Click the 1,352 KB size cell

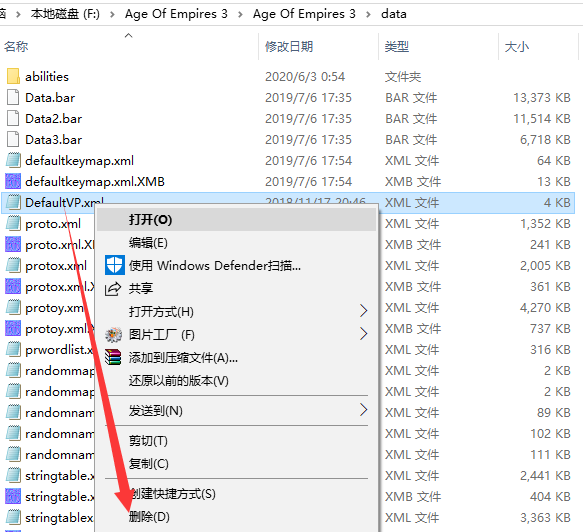pyautogui.click(x=545, y=223)
